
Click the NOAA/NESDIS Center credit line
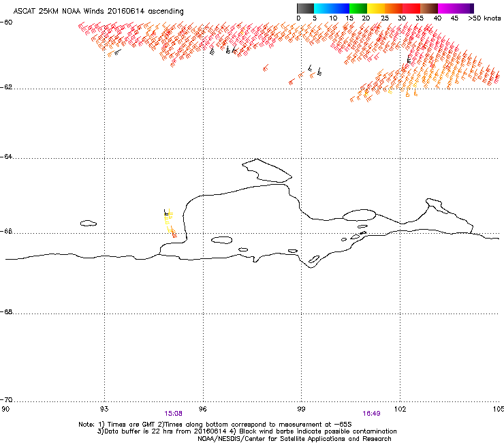(x=294, y=438)
